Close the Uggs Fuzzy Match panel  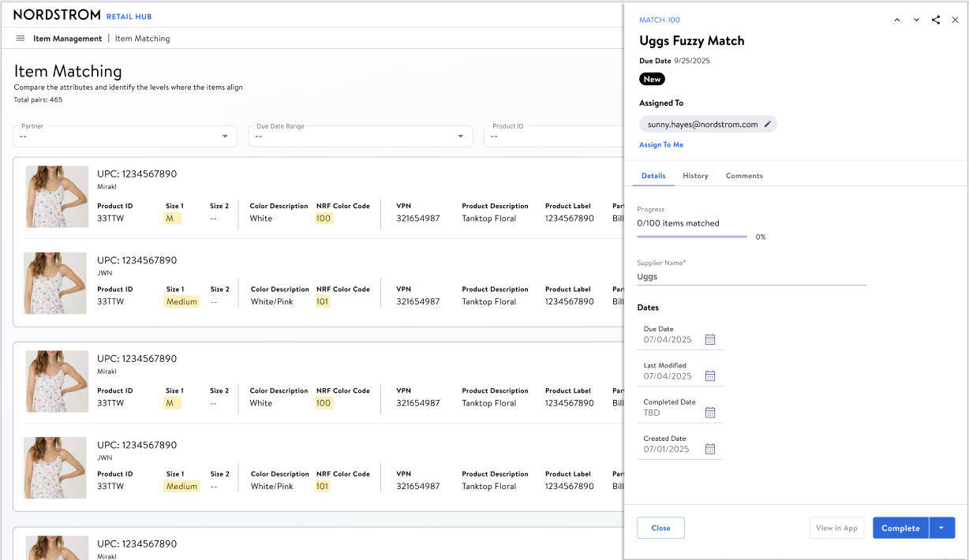[955, 20]
